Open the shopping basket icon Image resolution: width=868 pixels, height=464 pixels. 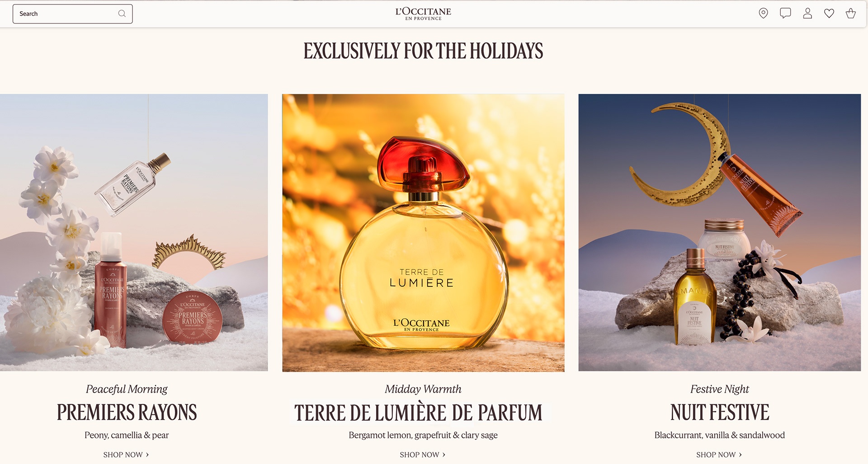coord(851,14)
